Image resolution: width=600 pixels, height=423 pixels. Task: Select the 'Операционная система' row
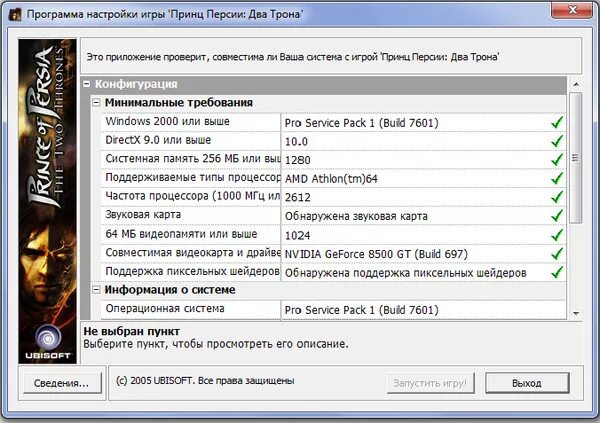[x=333, y=309]
